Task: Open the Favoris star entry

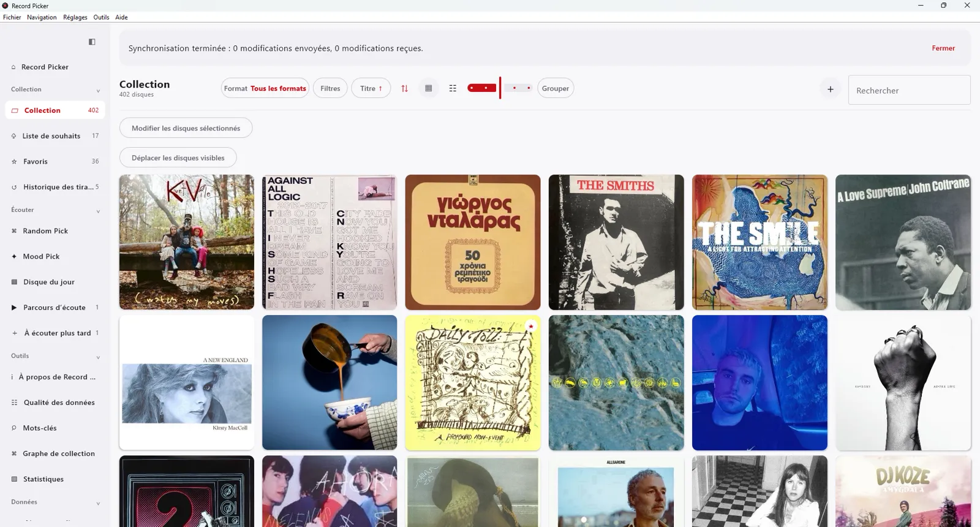Action: (x=55, y=161)
